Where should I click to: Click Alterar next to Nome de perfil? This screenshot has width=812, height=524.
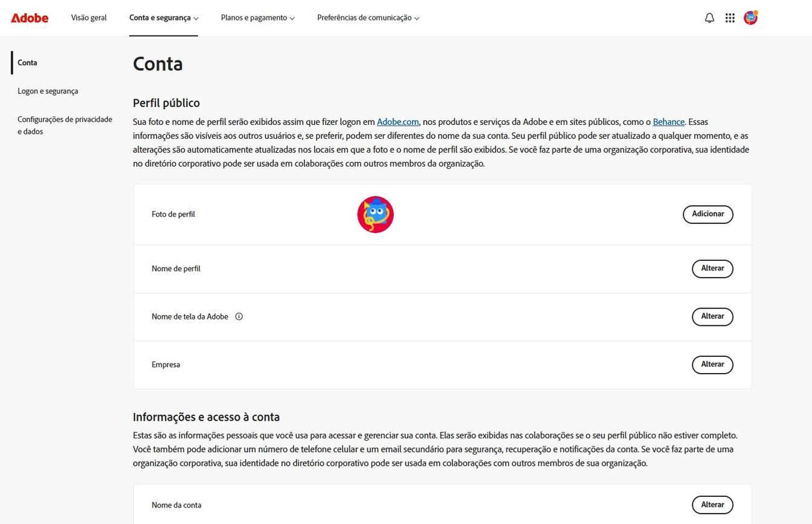tap(712, 268)
